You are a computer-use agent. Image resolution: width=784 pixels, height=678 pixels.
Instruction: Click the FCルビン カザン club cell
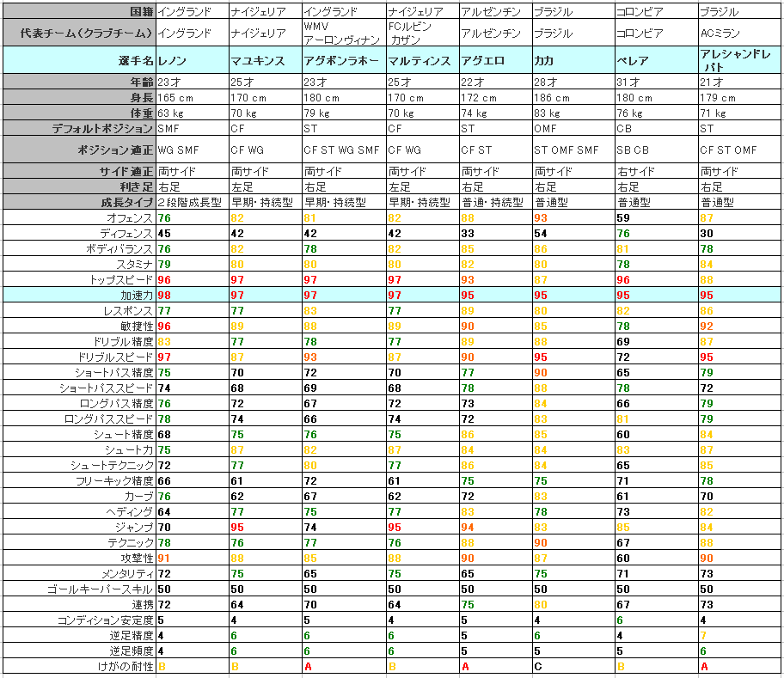click(x=421, y=33)
